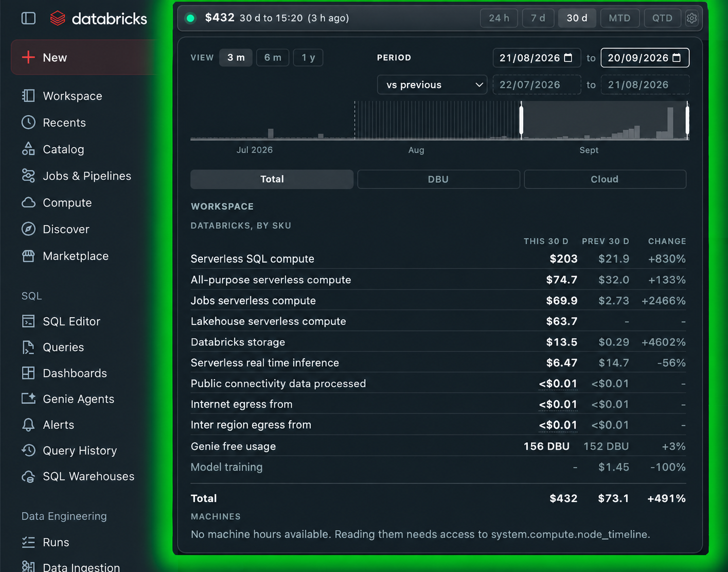
Task: Open Recents clock icon
Action: (28, 123)
